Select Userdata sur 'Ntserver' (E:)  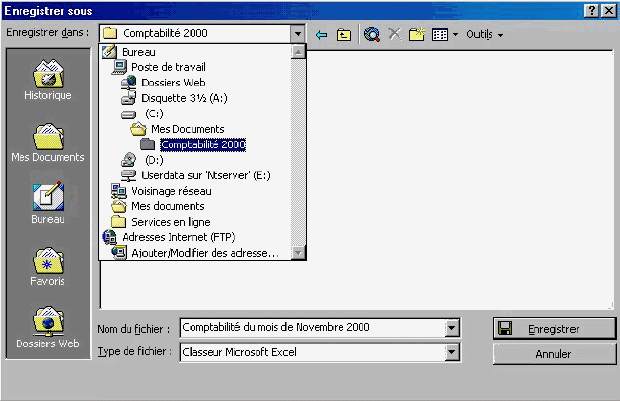point(196,176)
